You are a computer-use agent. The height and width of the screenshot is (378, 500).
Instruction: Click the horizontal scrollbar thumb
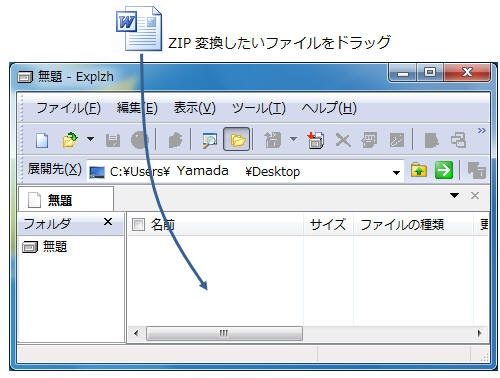click(224, 333)
